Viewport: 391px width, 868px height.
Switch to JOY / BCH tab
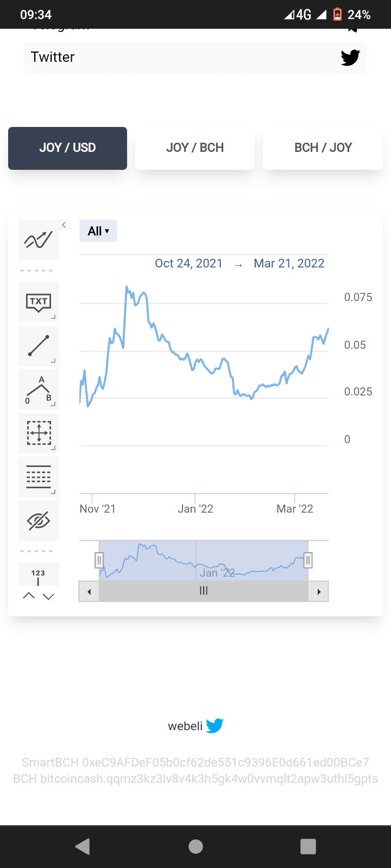[x=195, y=148]
